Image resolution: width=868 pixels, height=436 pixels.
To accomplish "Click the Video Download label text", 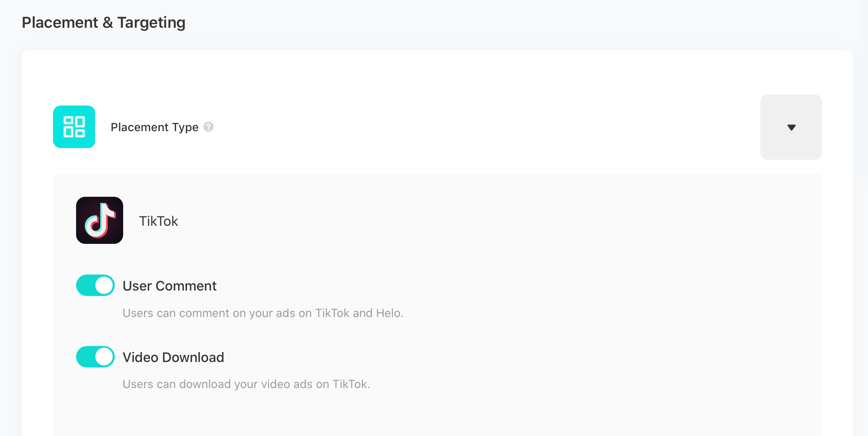I will point(173,357).
